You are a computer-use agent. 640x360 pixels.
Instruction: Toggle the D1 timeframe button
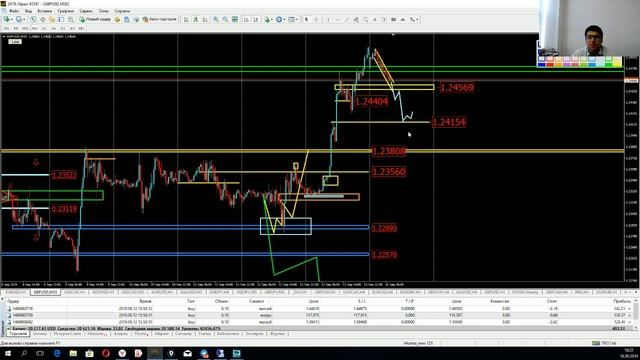click(x=62, y=28)
